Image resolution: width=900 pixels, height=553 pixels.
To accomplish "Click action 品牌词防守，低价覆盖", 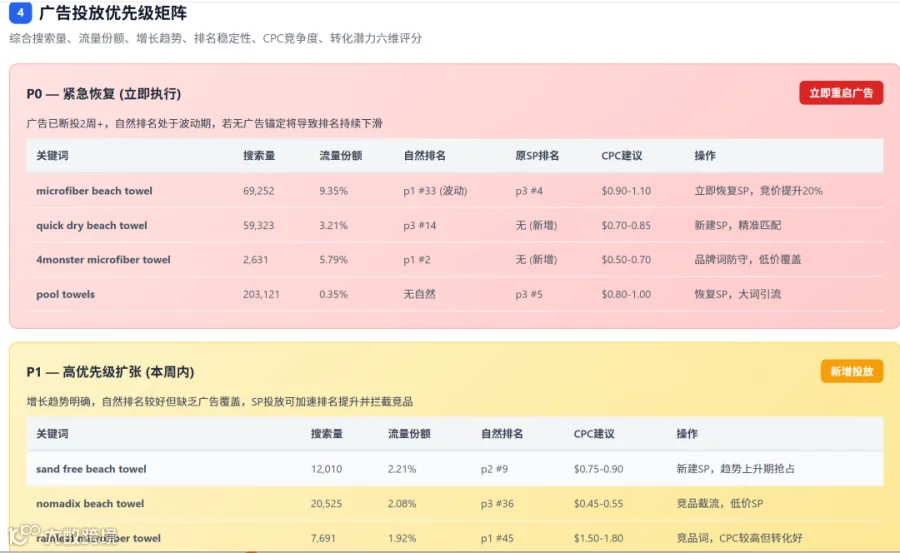I will (747, 260).
